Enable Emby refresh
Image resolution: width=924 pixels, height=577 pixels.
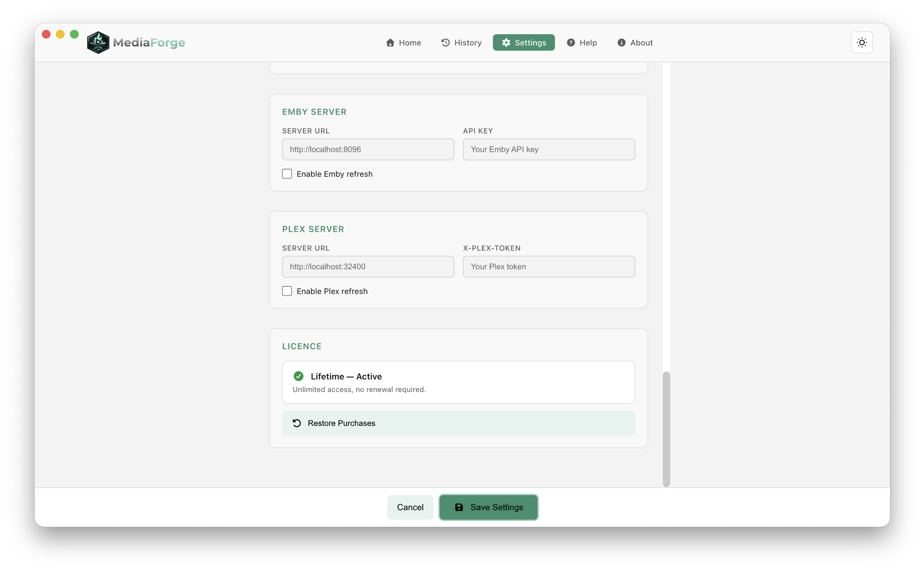pos(287,173)
